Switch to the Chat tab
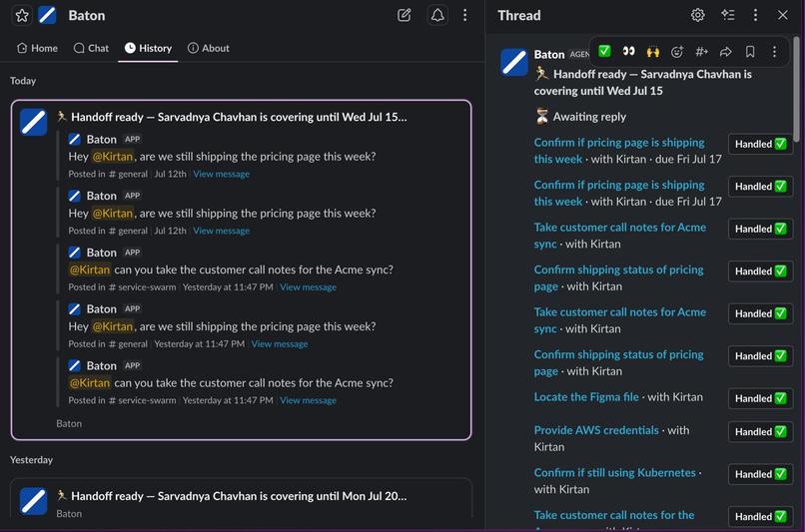The height and width of the screenshot is (532, 805). pyautogui.click(x=91, y=48)
